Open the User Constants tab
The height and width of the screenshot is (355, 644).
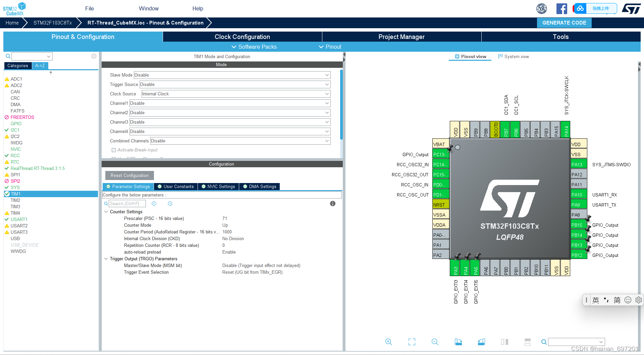coord(176,186)
